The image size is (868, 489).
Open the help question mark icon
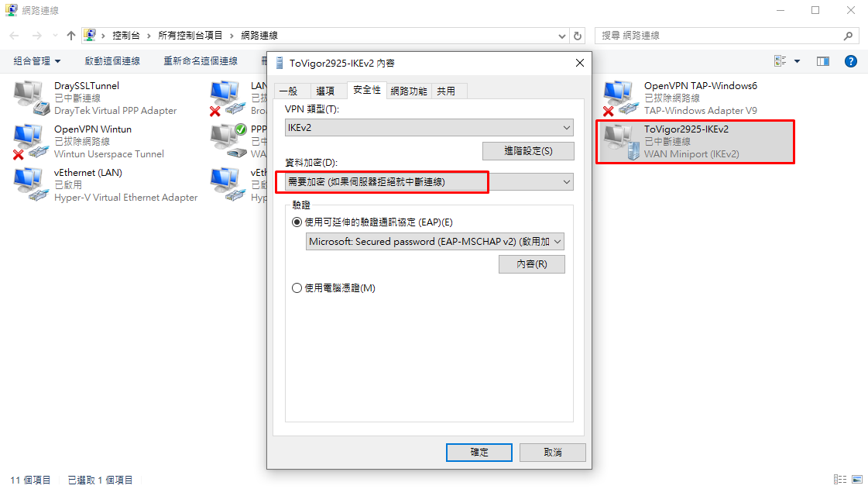(851, 61)
